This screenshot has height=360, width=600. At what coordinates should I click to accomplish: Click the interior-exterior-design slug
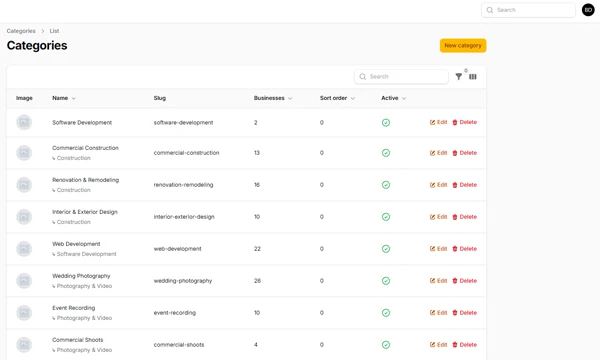[x=184, y=217]
